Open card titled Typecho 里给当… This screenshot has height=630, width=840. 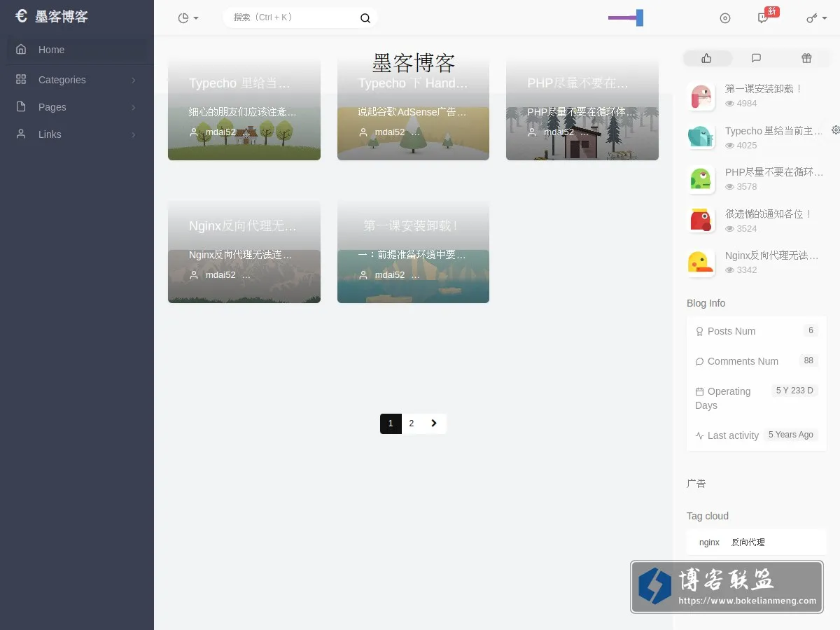pos(239,83)
